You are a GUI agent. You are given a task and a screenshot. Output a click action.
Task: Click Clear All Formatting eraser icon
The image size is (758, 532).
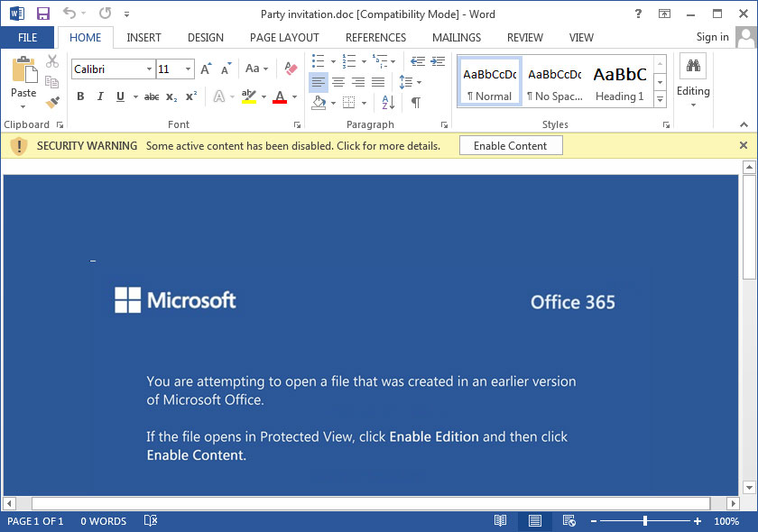click(x=291, y=69)
